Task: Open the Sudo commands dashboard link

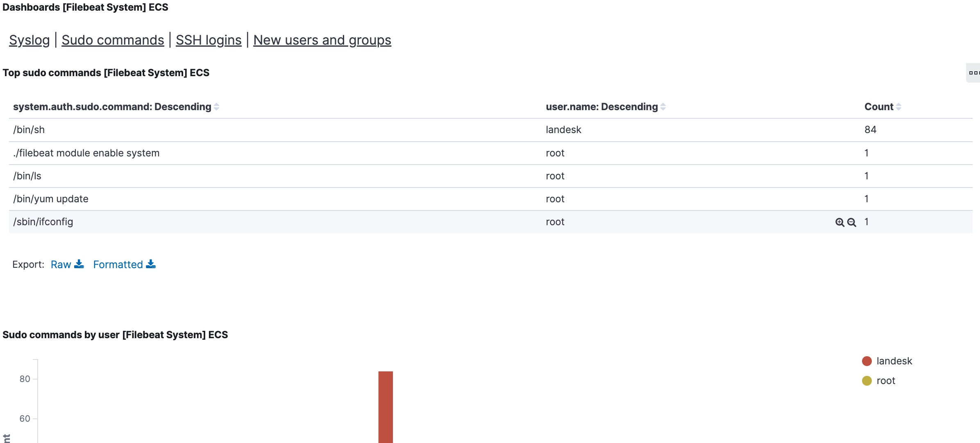Action: (x=113, y=40)
